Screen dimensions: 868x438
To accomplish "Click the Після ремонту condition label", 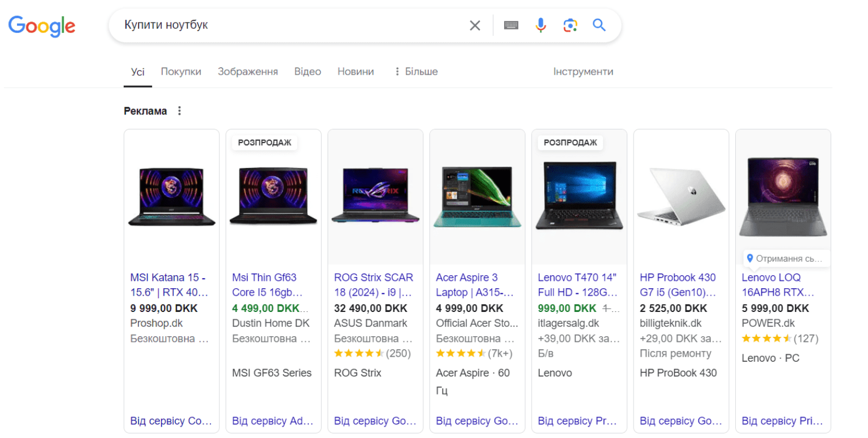I will [675, 353].
